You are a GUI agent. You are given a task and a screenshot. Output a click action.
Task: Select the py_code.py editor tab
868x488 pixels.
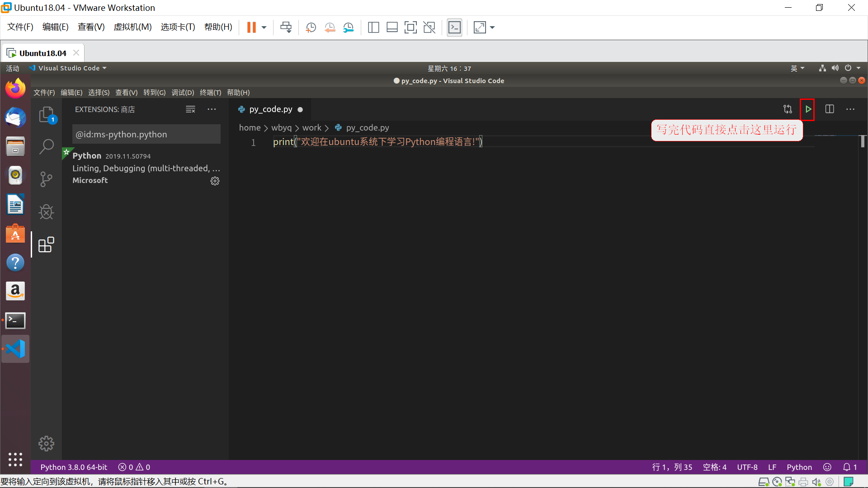coord(270,109)
